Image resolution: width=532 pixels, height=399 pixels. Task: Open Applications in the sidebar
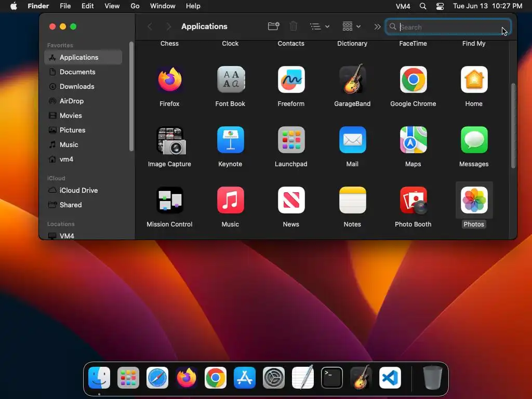[x=83, y=57]
